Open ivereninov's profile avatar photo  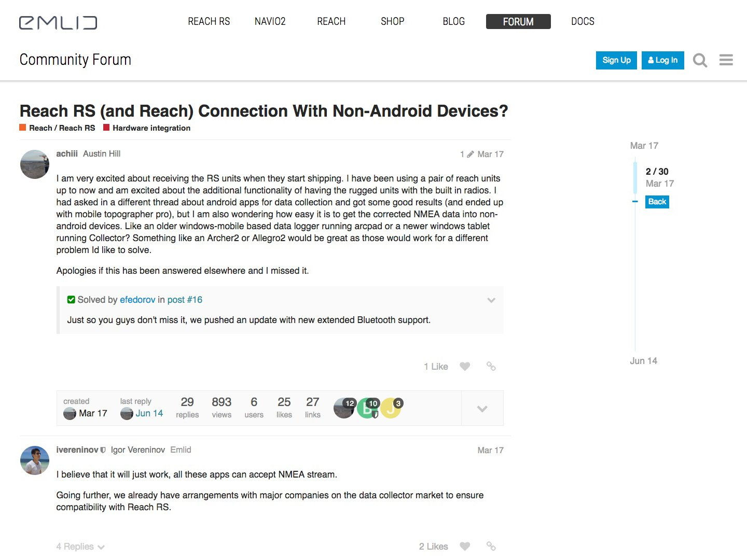click(35, 460)
